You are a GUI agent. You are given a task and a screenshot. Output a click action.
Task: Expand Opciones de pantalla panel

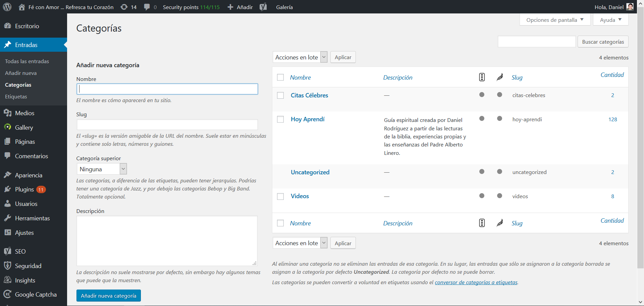pos(555,20)
